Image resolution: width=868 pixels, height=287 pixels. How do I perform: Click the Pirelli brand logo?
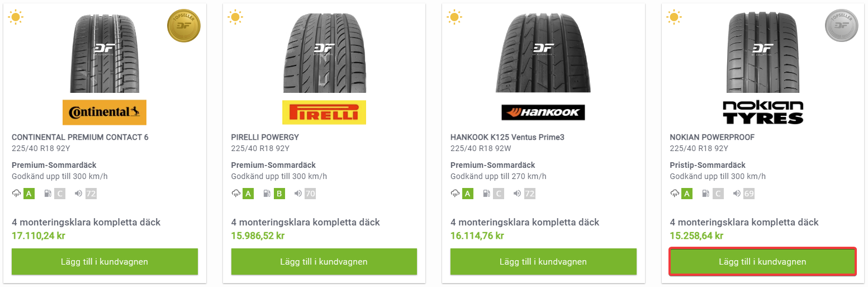[x=324, y=112]
